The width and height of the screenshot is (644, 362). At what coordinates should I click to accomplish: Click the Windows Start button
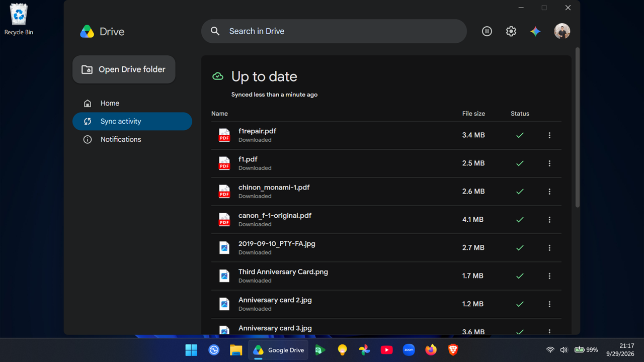tap(192, 350)
